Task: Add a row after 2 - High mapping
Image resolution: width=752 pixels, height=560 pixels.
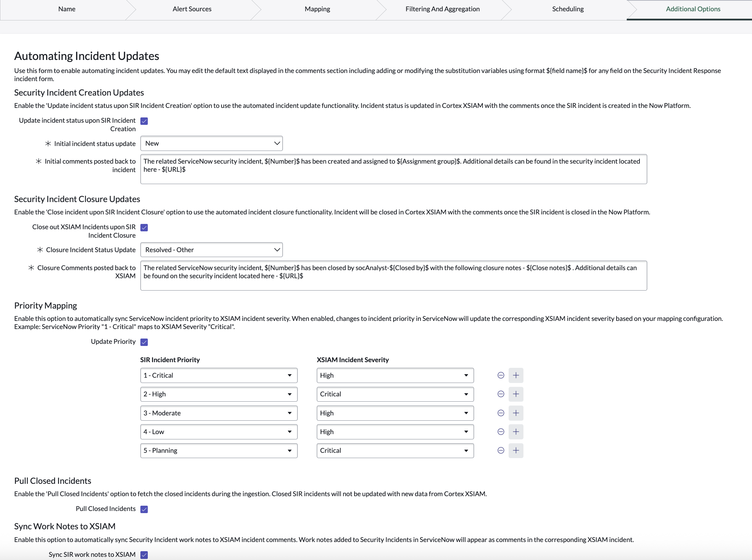Action: [x=516, y=394]
